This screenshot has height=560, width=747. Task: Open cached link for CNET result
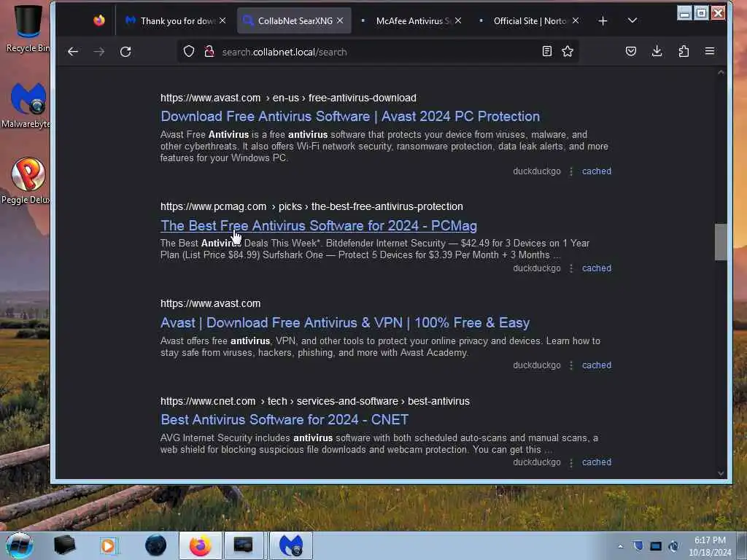pyautogui.click(x=597, y=462)
